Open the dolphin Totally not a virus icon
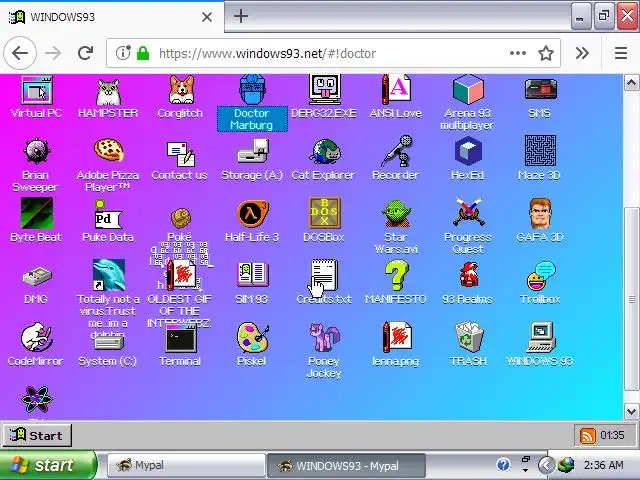 tap(109, 274)
